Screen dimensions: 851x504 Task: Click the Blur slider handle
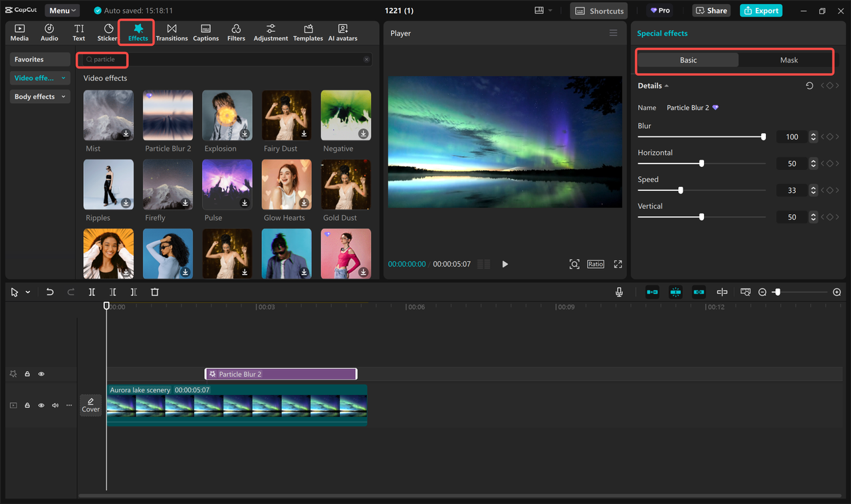763,137
